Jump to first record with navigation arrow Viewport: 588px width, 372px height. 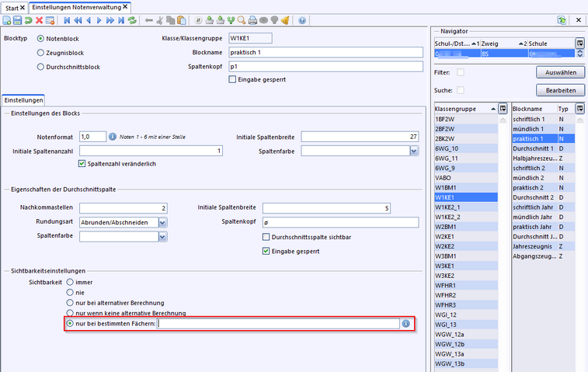(x=67, y=20)
